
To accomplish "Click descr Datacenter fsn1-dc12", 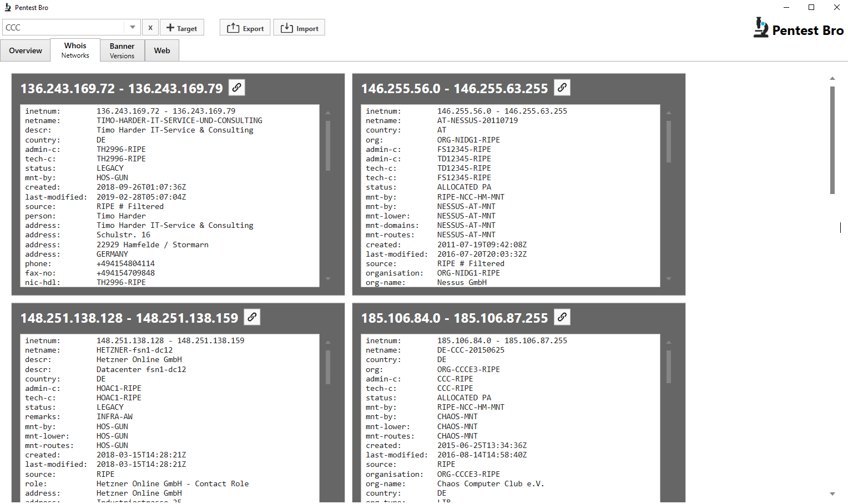I will [141, 369].
